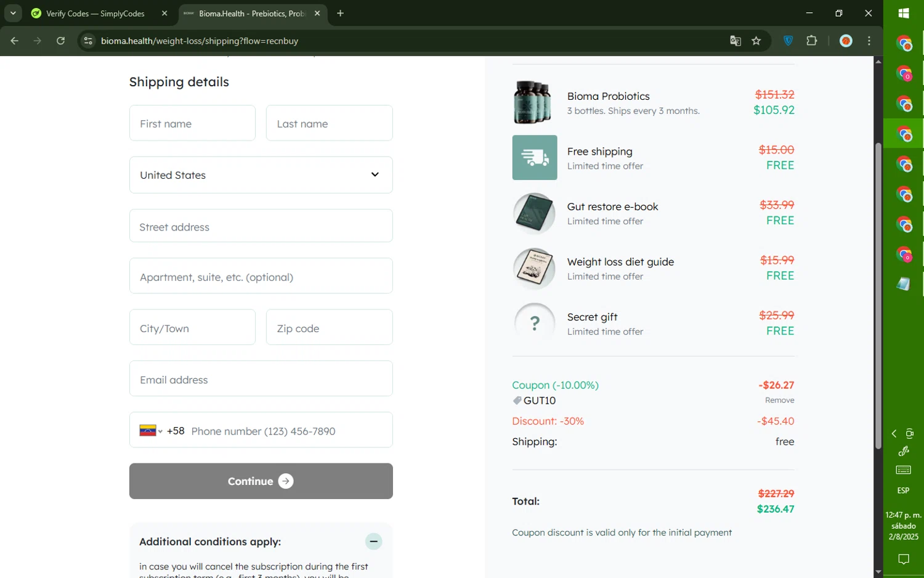Go back to the previous page

coord(15,41)
